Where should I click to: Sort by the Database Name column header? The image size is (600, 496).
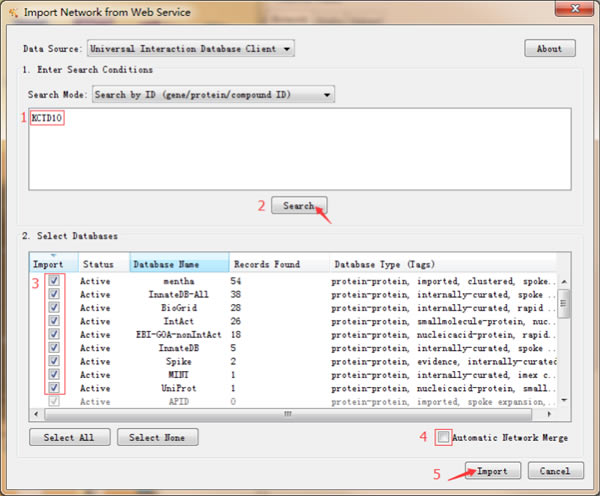pyautogui.click(x=178, y=265)
